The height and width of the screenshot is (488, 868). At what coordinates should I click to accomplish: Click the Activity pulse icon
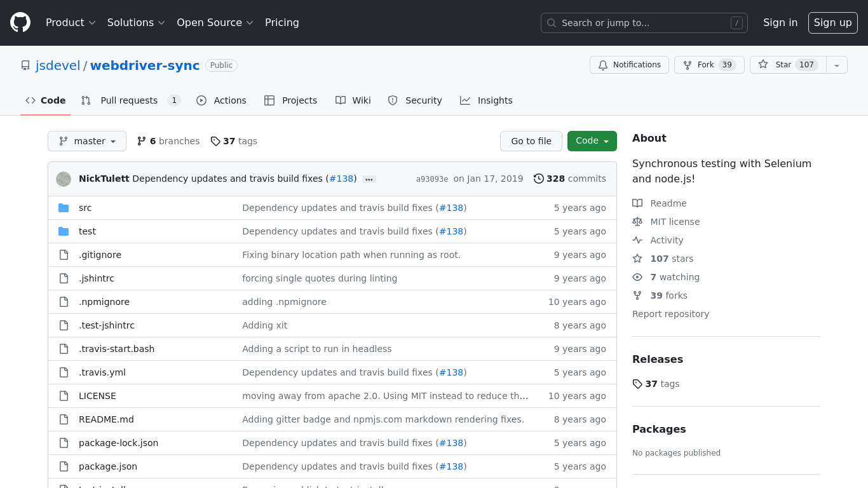637,240
